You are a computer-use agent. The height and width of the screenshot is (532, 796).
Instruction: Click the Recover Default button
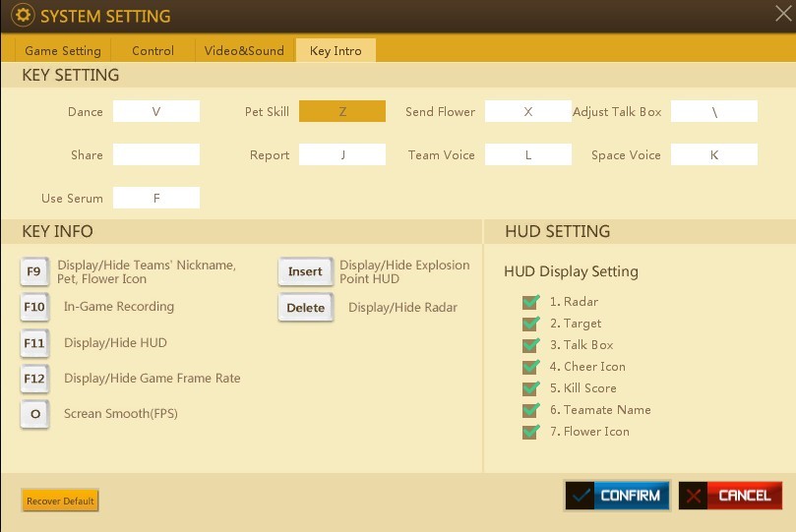[x=60, y=502]
